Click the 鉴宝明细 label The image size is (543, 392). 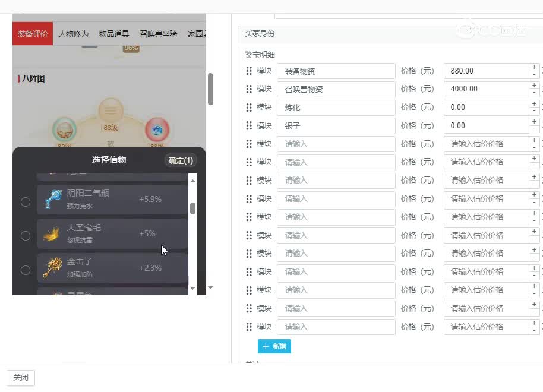[260, 55]
